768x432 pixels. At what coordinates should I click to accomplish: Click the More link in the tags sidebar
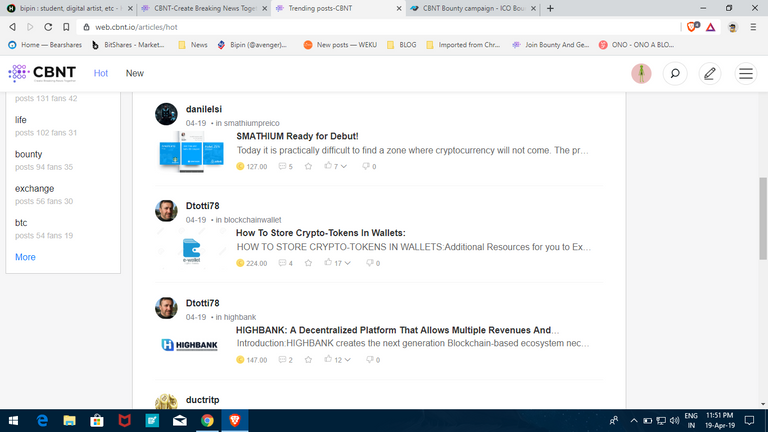click(x=25, y=257)
